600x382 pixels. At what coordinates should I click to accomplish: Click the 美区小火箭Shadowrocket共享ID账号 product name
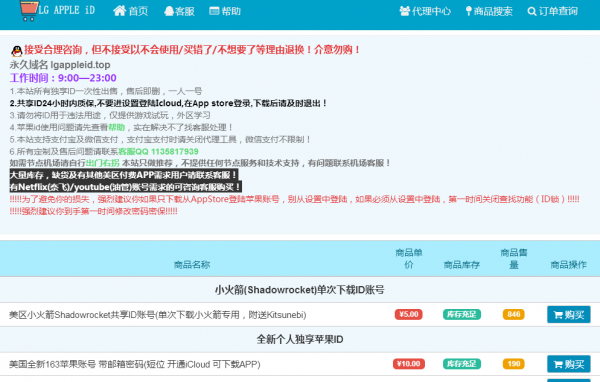pos(158,315)
